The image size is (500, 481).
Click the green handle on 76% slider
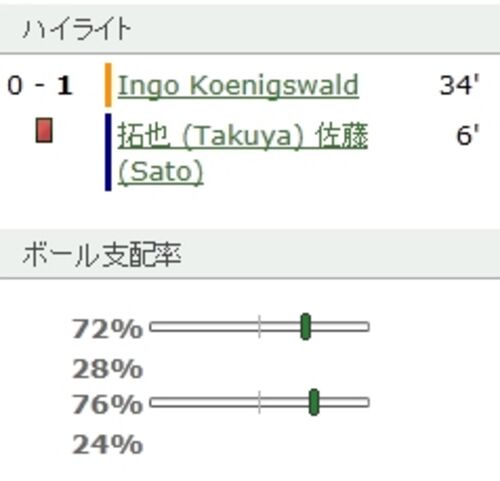[x=314, y=402]
